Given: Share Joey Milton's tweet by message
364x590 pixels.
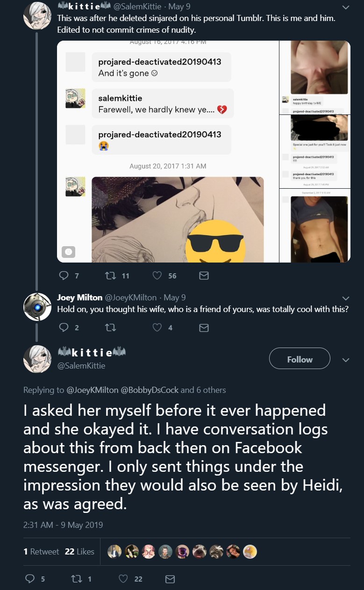Looking at the screenshot, I should pyautogui.click(x=204, y=327).
